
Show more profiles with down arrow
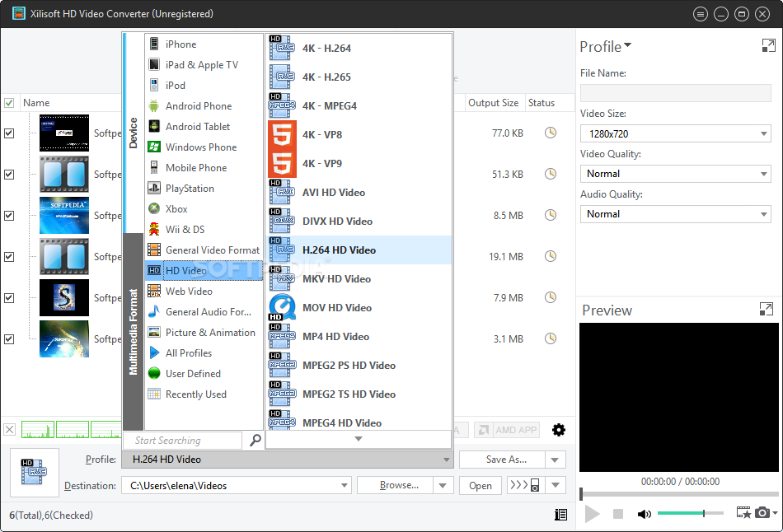pos(359,439)
